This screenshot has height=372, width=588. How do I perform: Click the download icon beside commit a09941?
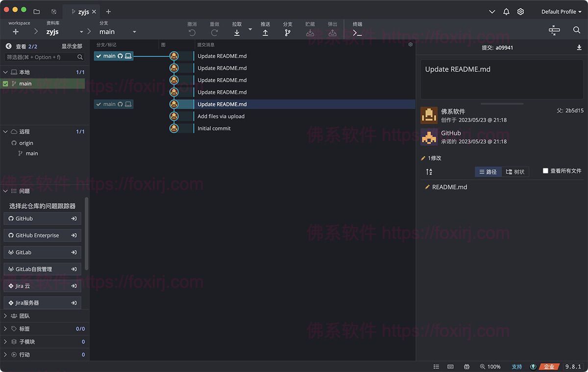pyautogui.click(x=579, y=47)
